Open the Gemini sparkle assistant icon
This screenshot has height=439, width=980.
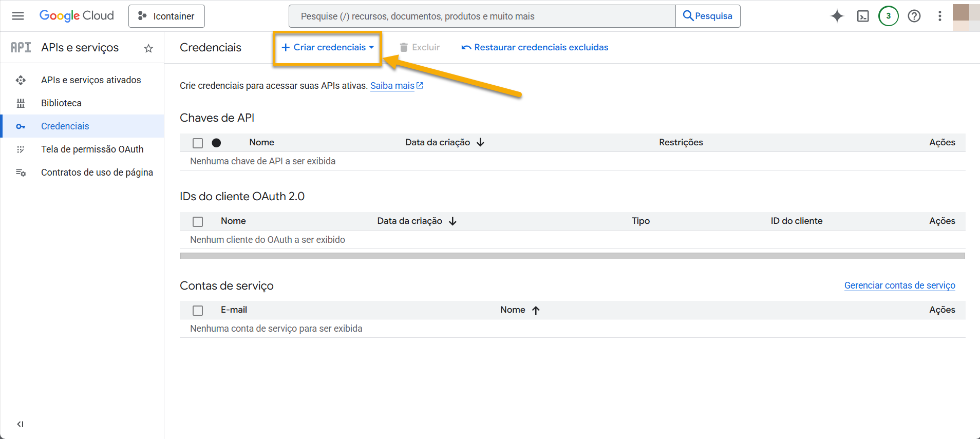(837, 16)
